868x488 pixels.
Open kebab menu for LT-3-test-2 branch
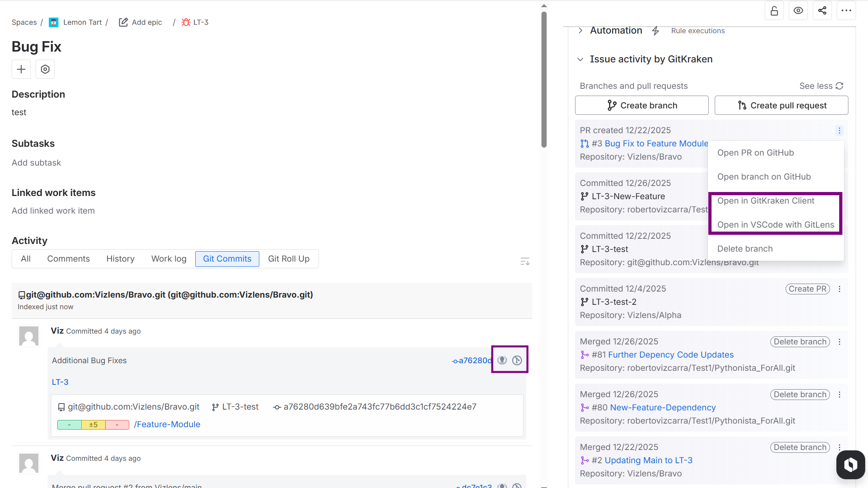(840, 289)
